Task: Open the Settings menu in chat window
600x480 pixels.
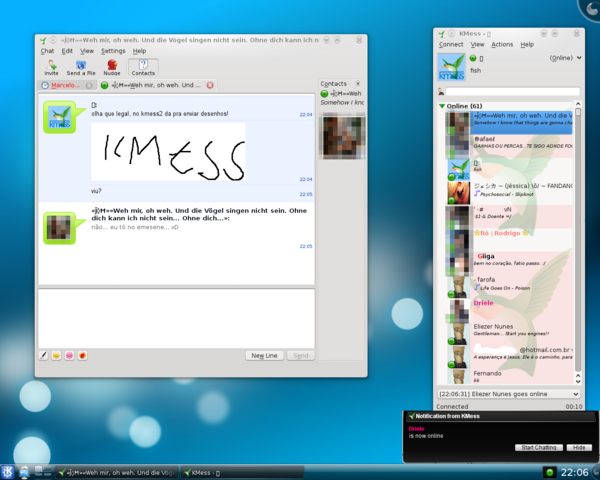Action: 113,51
